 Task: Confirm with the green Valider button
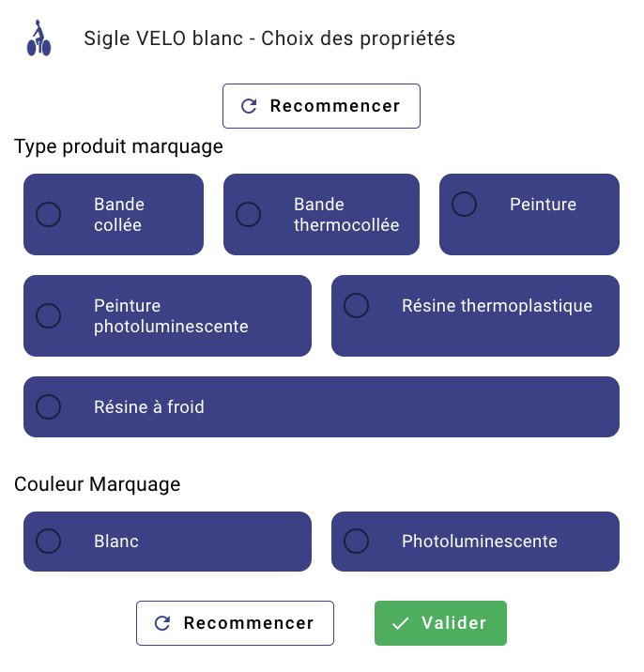tap(440, 623)
